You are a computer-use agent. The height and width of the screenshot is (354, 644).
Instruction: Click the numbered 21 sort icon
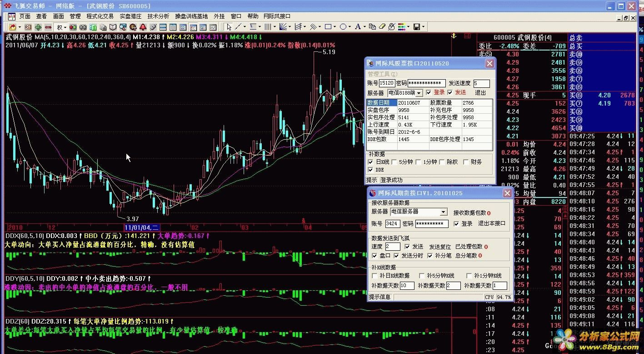[x=93, y=27]
